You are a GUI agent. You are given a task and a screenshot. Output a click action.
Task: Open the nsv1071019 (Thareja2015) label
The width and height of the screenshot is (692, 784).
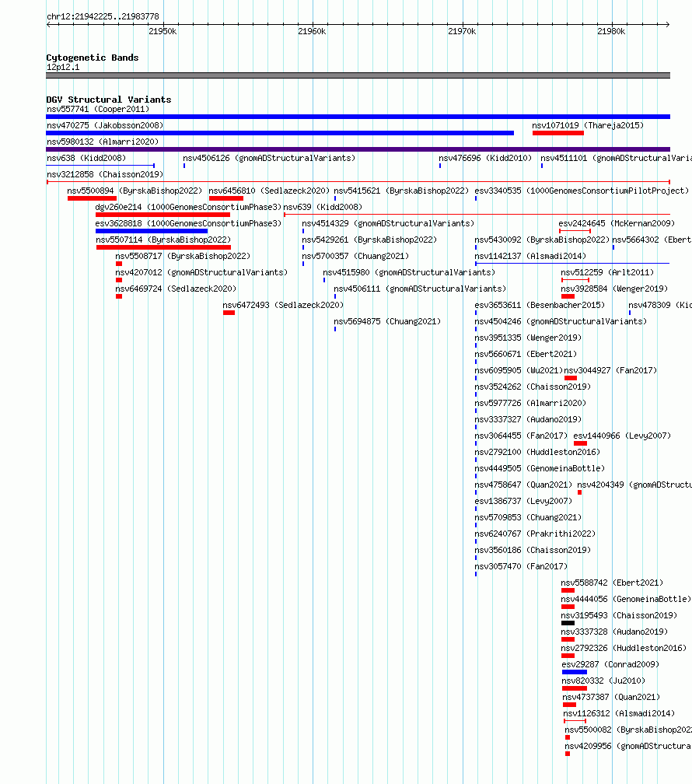[588, 125]
